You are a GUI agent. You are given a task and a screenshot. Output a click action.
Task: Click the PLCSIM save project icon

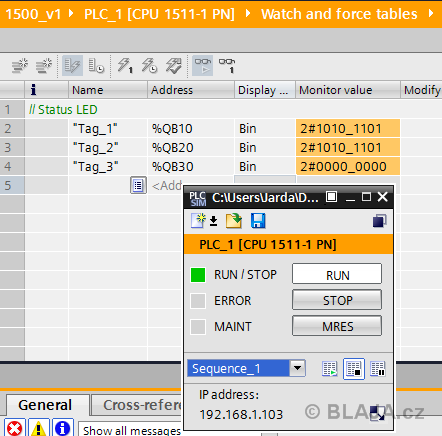[x=258, y=221]
